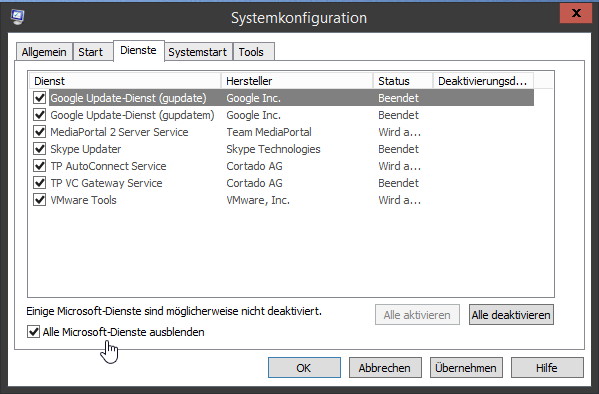The width and height of the screenshot is (599, 394).
Task: Open the Systemstart tab
Action: [x=198, y=52]
